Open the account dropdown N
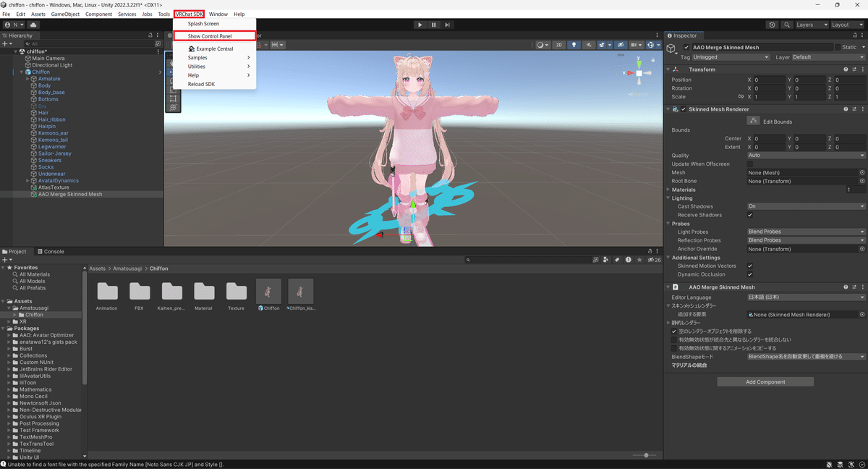 [x=14, y=25]
